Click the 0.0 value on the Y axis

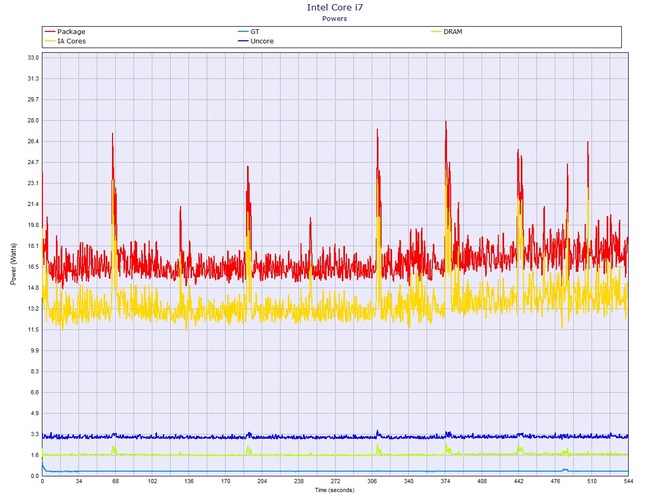pos(35,476)
